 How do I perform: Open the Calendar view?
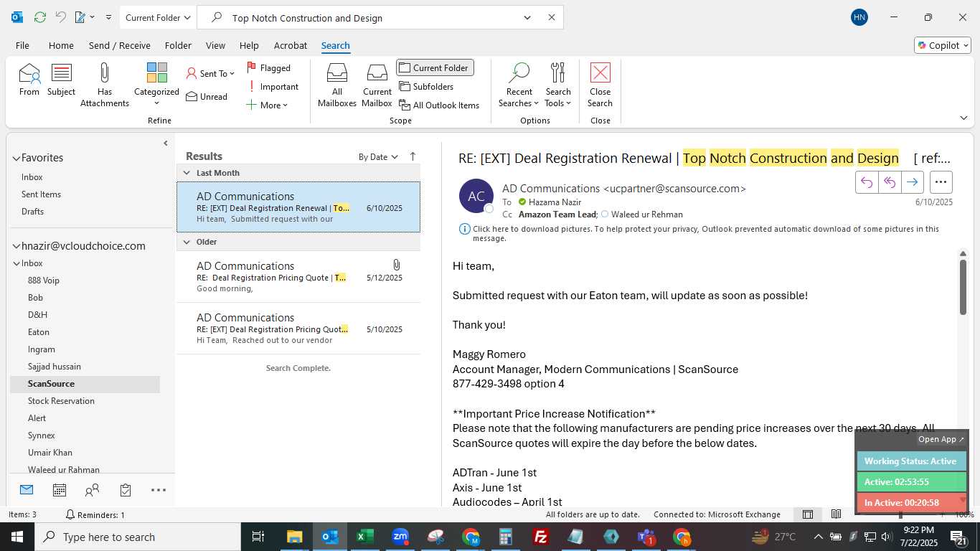pos(60,490)
